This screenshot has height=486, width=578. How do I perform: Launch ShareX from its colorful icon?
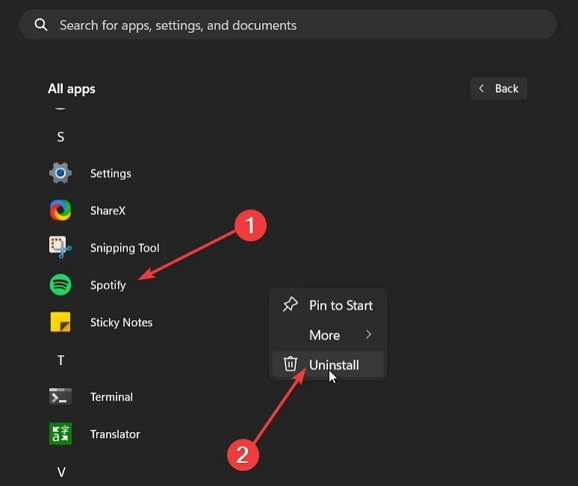(x=60, y=210)
